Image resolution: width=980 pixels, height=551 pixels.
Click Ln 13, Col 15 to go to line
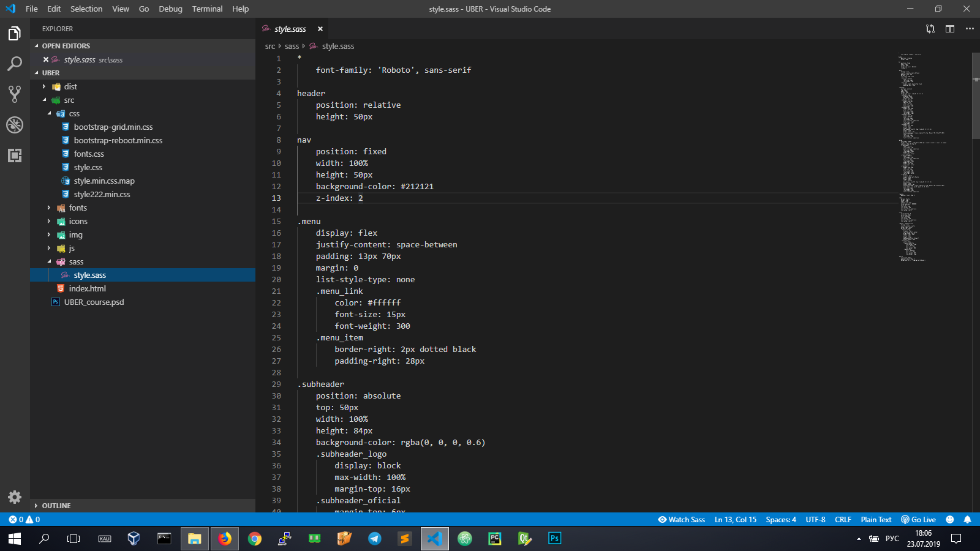point(736,519)
